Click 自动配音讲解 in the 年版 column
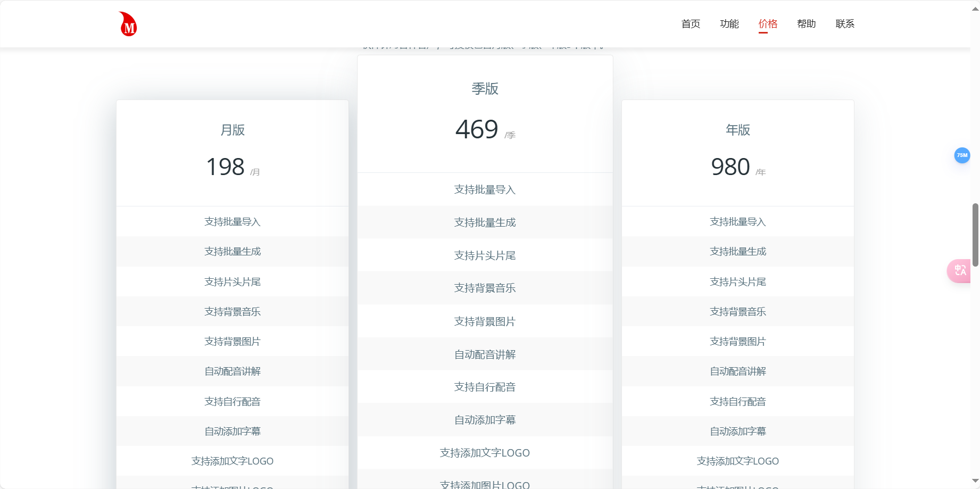 click(737, 371)
